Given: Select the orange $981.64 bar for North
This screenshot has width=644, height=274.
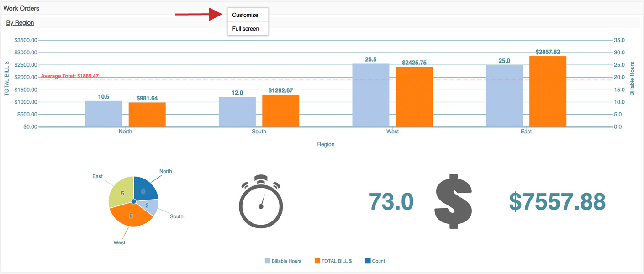Looking at the screenshot, I should (147, 115).
